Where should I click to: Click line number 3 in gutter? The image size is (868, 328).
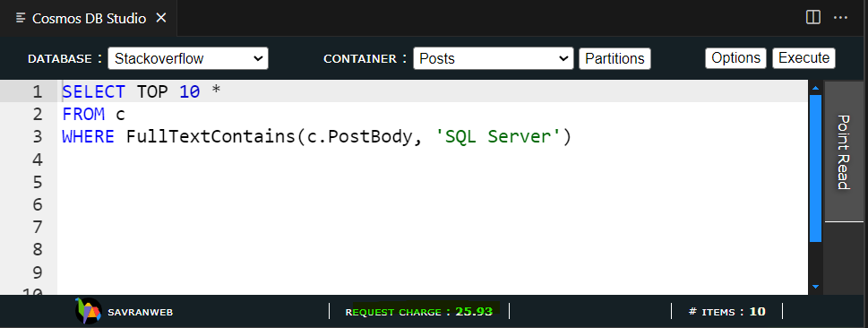click(37, 136)
